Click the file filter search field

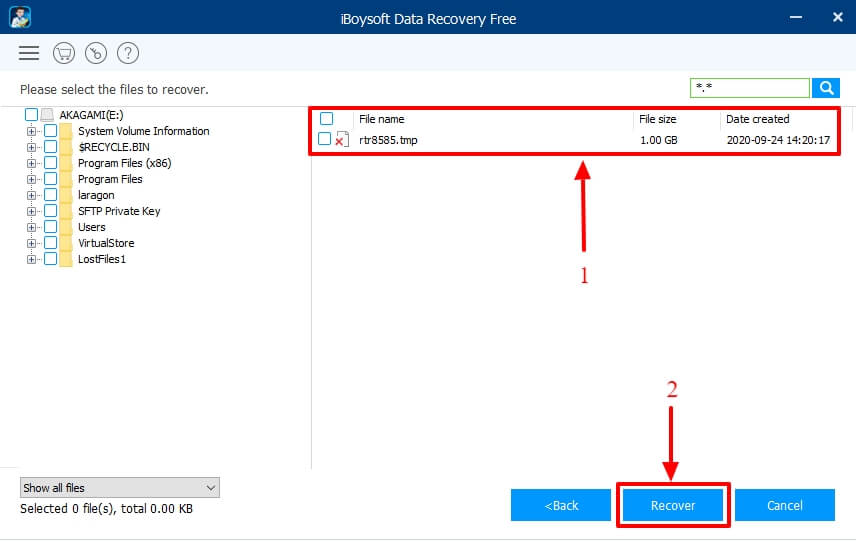(x=750, y=88)
